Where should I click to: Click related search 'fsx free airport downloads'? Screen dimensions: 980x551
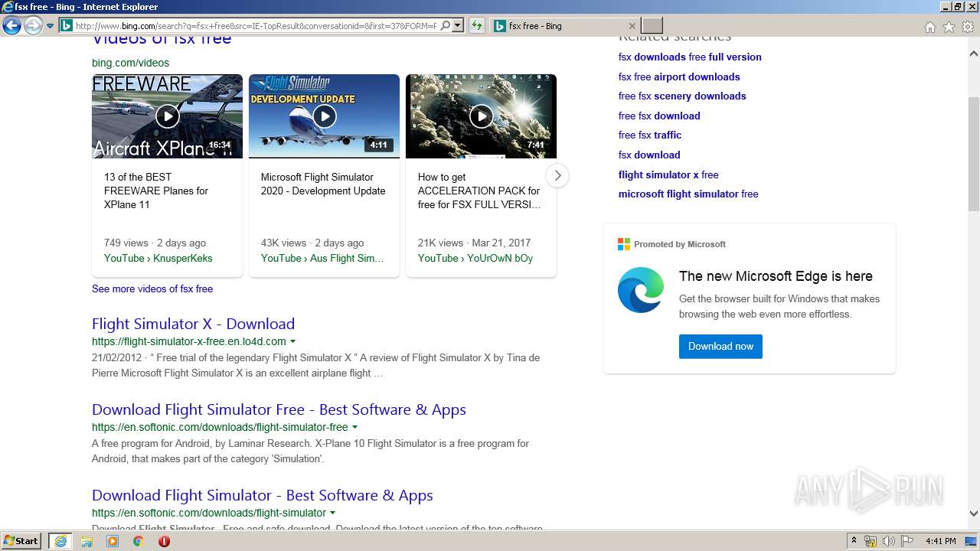(x=679, y=77)
